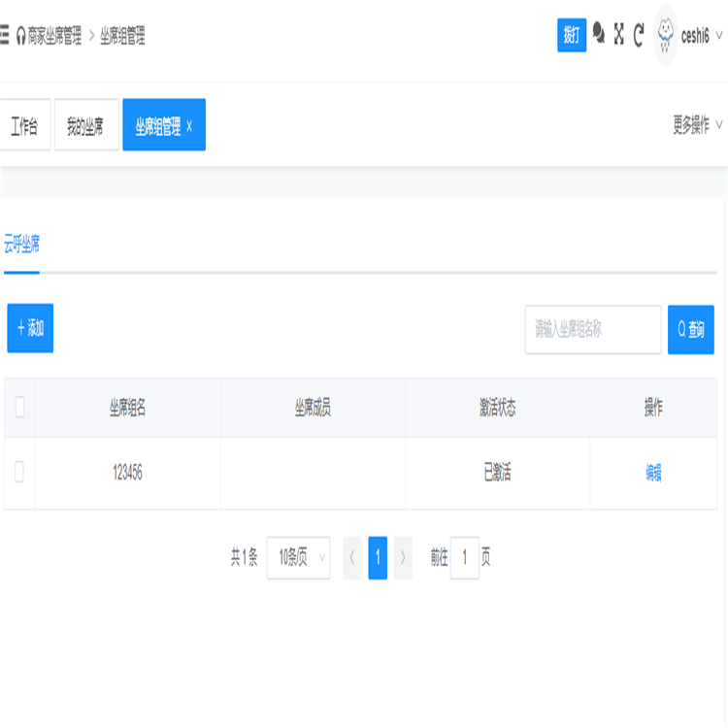Toggle the sidebar hamburger menu icon
Screen dimensions: 728x728
tap(5, 36)
